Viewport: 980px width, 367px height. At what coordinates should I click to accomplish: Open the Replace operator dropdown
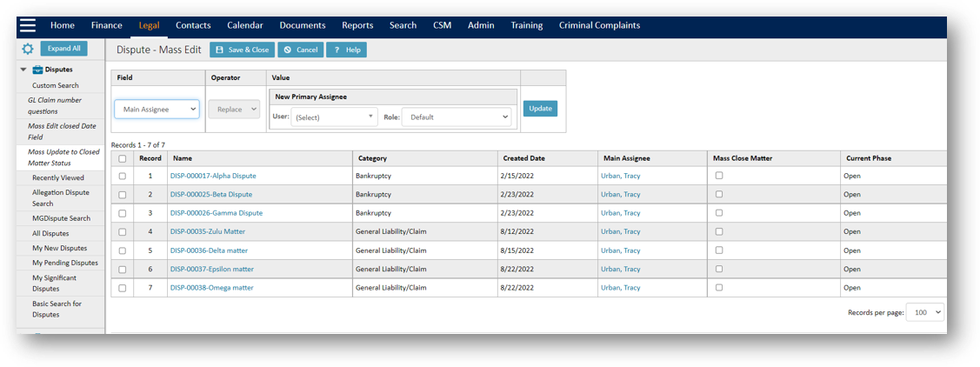click(x=235, y=109)
